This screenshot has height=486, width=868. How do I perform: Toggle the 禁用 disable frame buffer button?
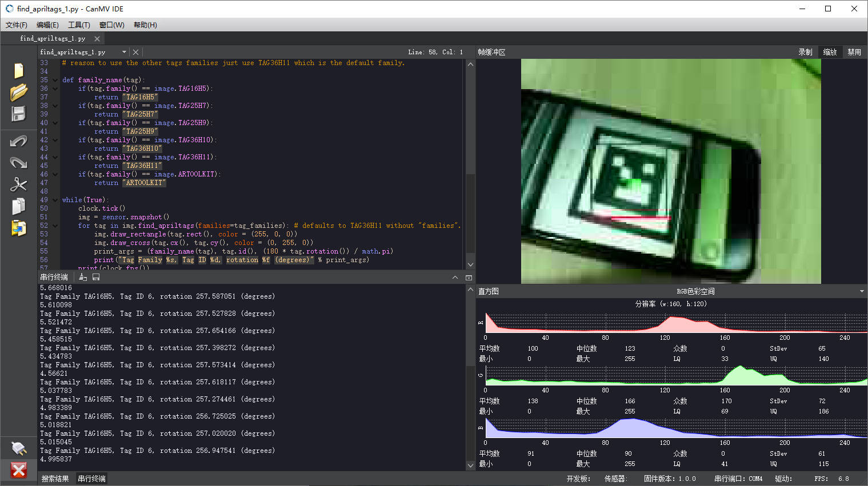point(854,52)
